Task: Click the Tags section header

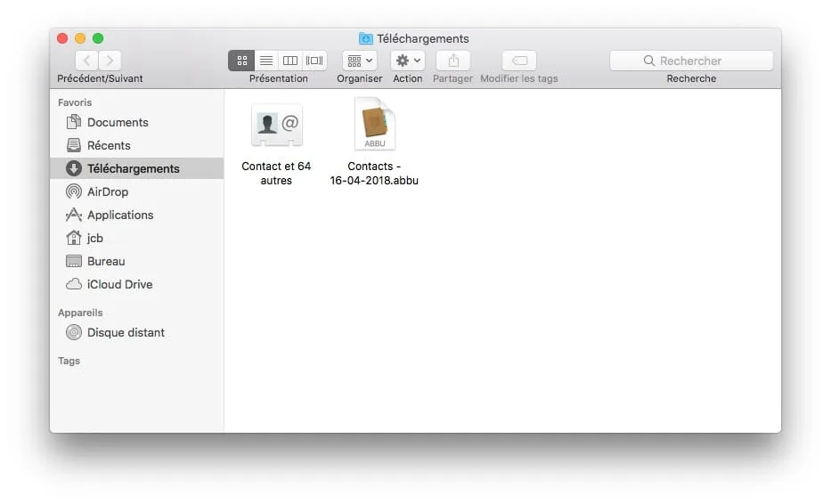Action: click(x=69, y=361)
